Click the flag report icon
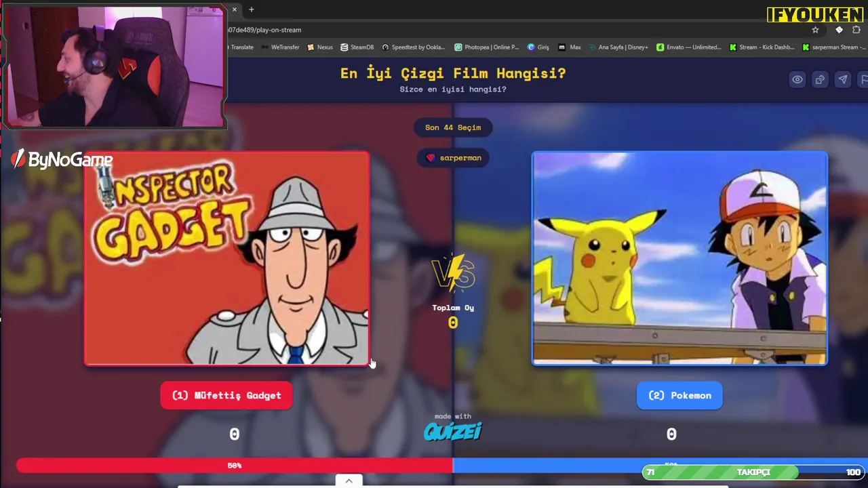This screenshot has height=488, width=868. [863, 79]
